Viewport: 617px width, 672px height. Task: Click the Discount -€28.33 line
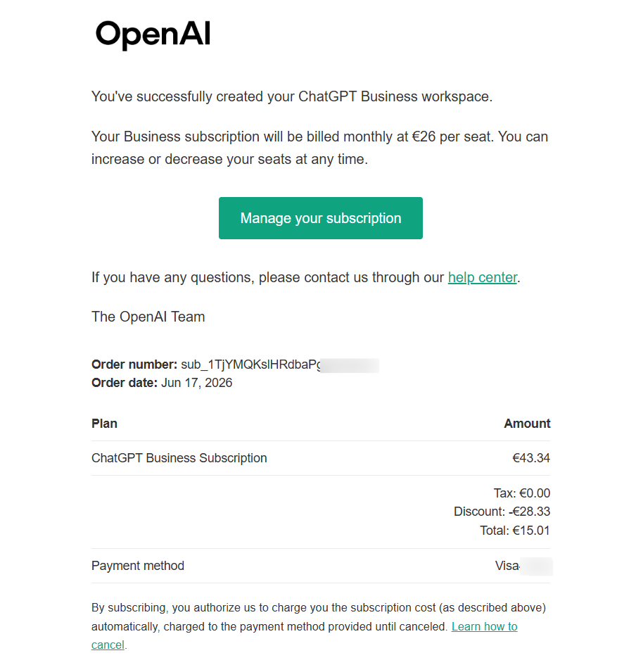tap(502, 512)
